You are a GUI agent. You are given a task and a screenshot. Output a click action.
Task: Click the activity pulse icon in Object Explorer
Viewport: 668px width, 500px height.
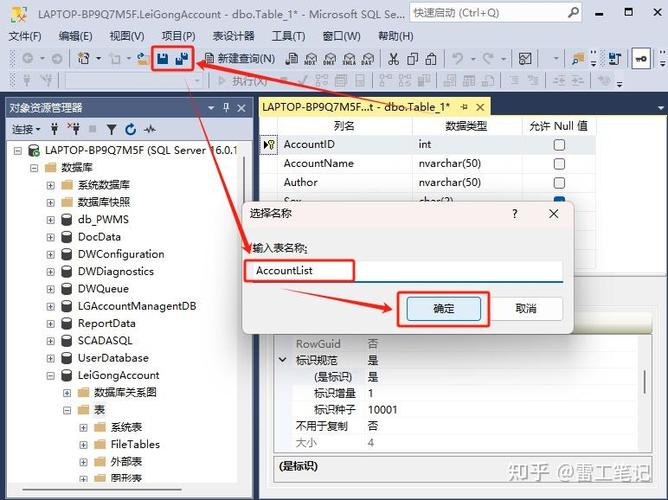pyautogui.click(x=150, y=129)
